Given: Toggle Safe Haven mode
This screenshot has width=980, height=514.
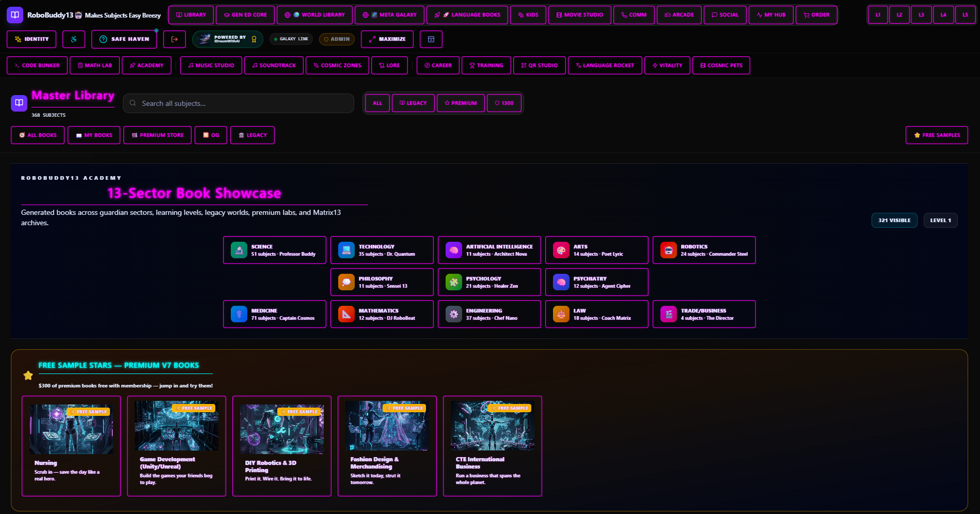Looking at the screenshot, I should tap(124, 39).
